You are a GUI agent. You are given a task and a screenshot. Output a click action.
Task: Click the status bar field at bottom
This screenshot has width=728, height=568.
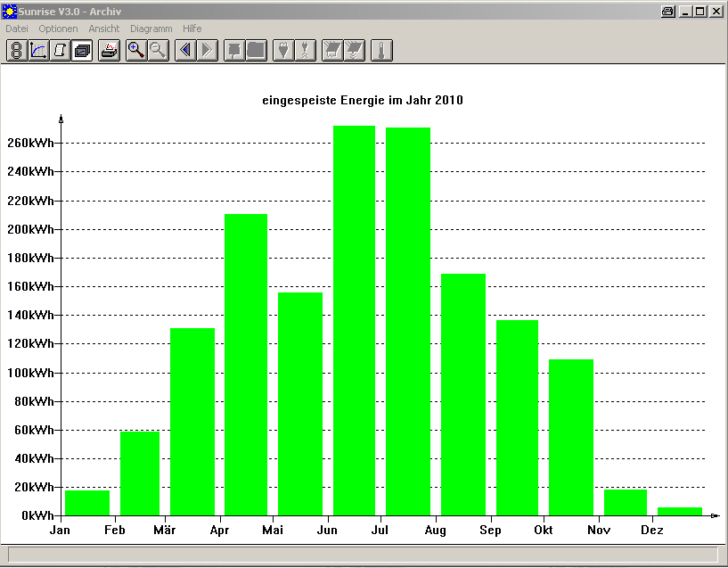point(363,555)
